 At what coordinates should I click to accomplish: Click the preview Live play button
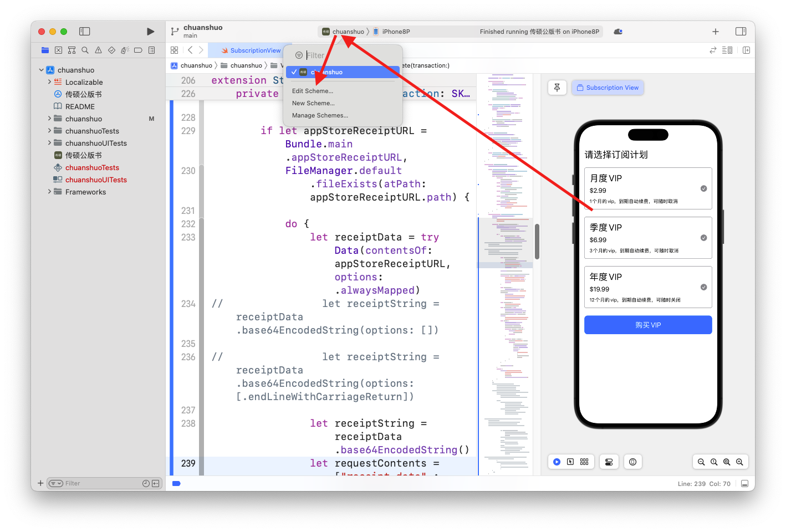(x=557, y=462)
